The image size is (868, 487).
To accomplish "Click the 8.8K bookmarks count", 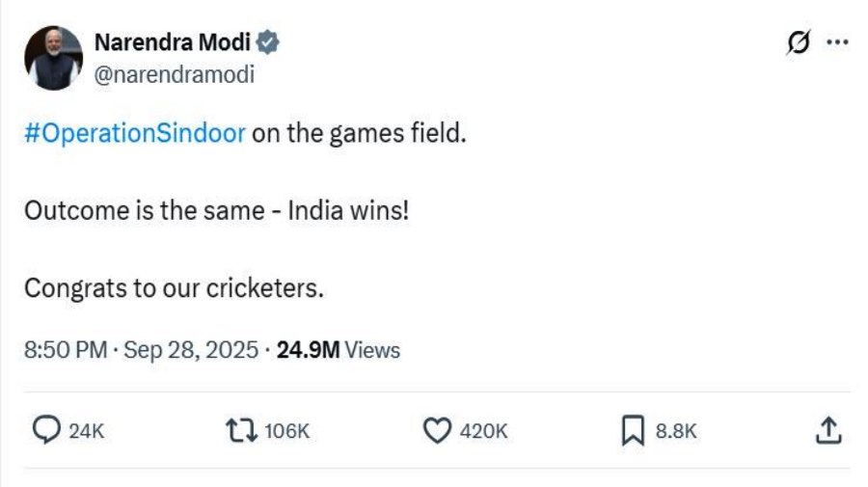I will [x=675, y=432].
